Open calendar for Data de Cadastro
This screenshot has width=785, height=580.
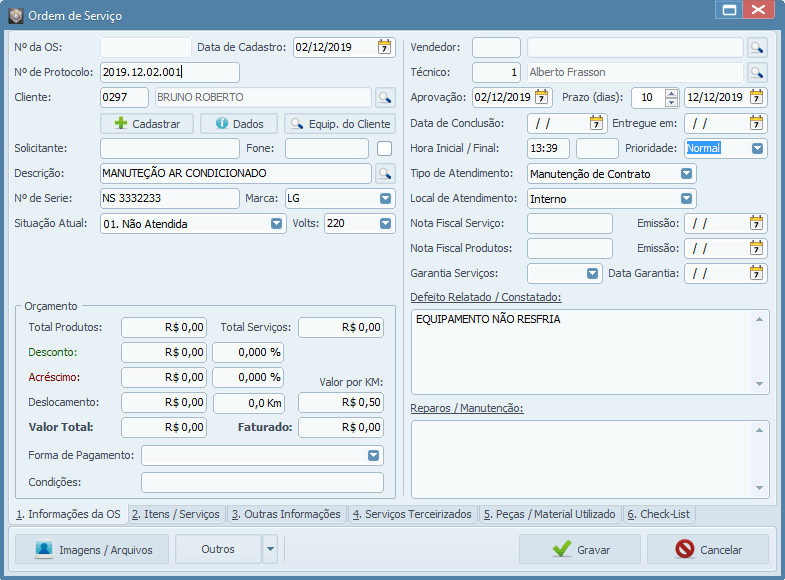pyautogui.click(x=384, y=47)
